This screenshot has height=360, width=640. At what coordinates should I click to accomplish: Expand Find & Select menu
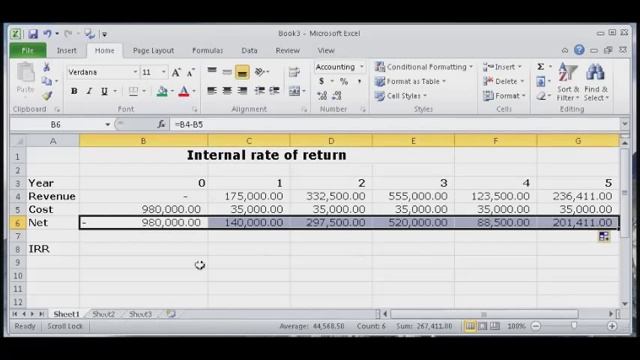click(x=596, y=82)
